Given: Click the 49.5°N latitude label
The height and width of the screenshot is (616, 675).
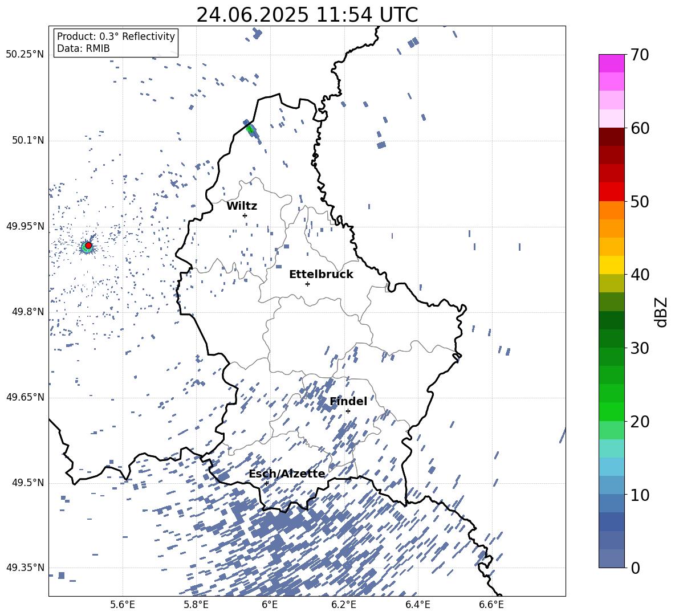Looking at the screenshot, I should point(28,483).
